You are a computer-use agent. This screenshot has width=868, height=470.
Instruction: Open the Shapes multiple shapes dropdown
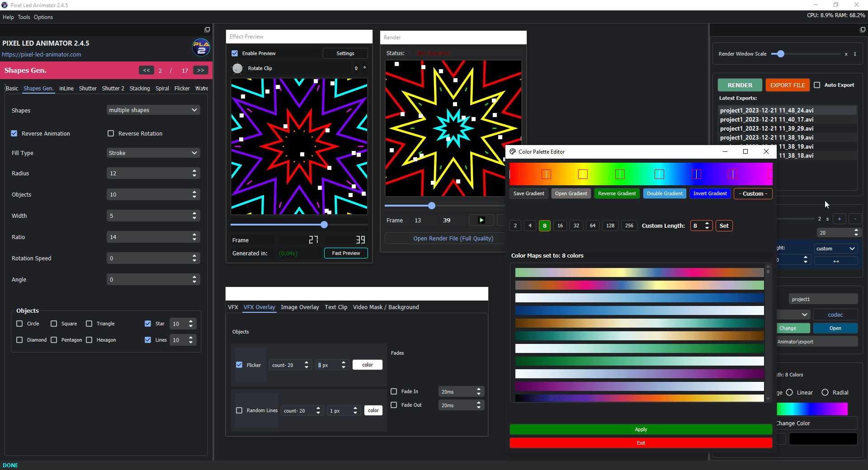tap(153, 110)
